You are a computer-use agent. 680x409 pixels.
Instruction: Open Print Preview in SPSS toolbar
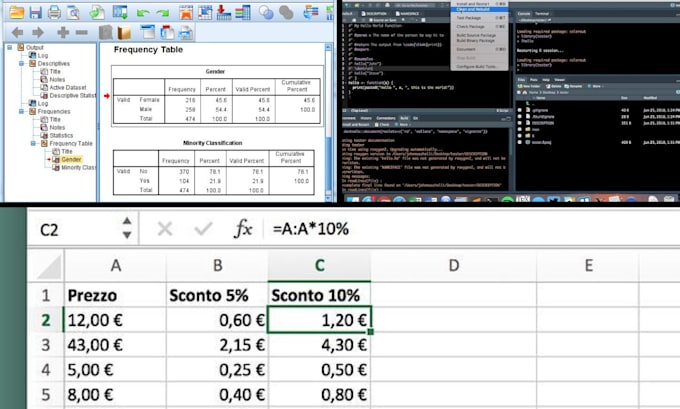coord(73,12)
